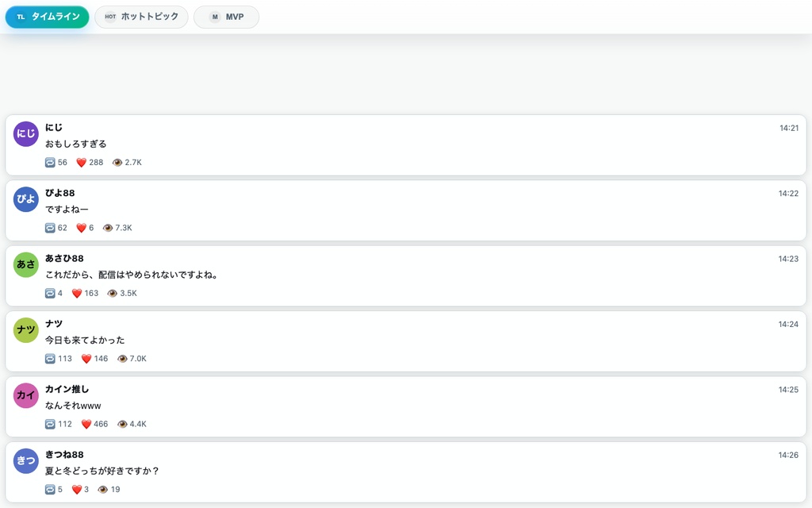This screenshot has height=508, width=812.
Task: Open username あさひ88
Action: click(x=64, y=258)
